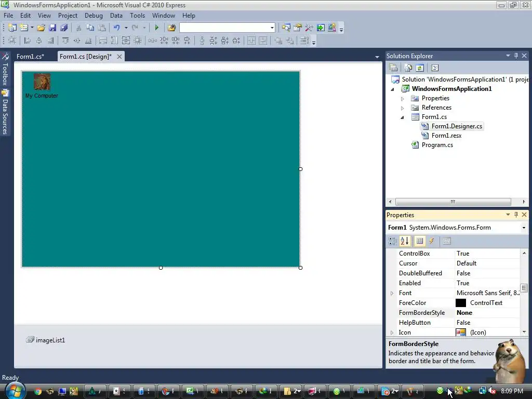Click the Align to Grid layout icon
Viewport: 532px width, 399px height.
pos(12,41)
